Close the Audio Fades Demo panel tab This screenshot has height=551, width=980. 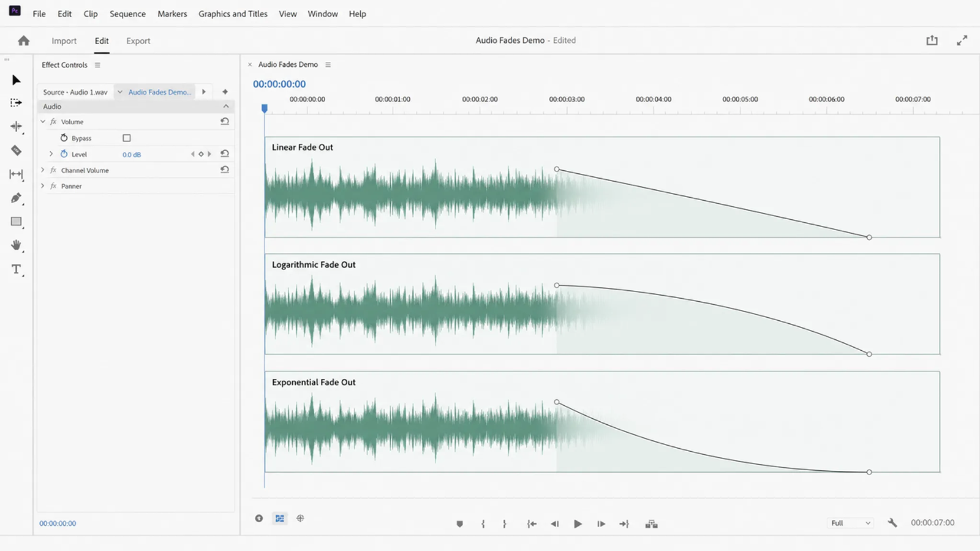click(x=250, y=64)
